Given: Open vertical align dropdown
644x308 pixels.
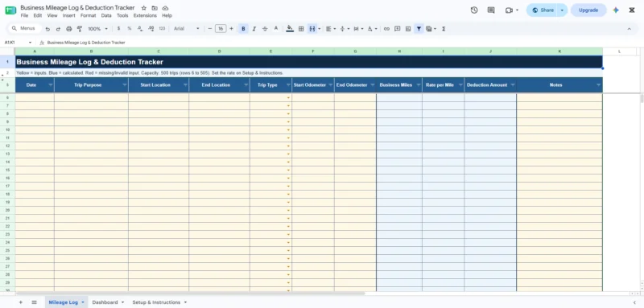Looking at the screenshot, I should 345,29.
